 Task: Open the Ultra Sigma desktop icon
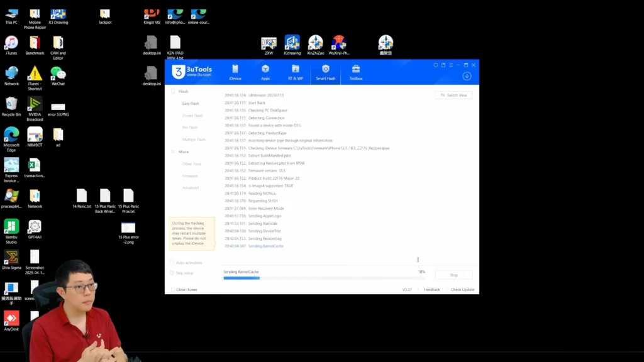click(x=11, y=260)
